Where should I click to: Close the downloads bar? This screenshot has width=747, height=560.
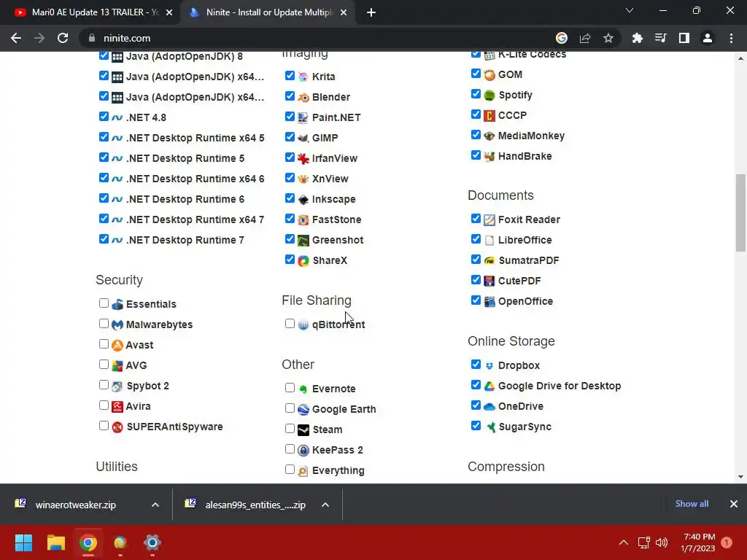coord(734,504)
